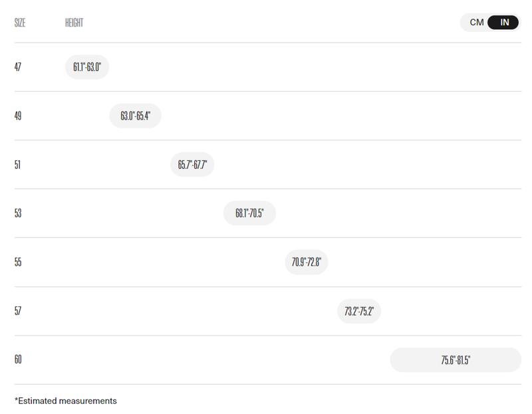The image size is (532, 414).
Task: Click the 63.0"-65.4" height range pill
Action: coord(135,116)
